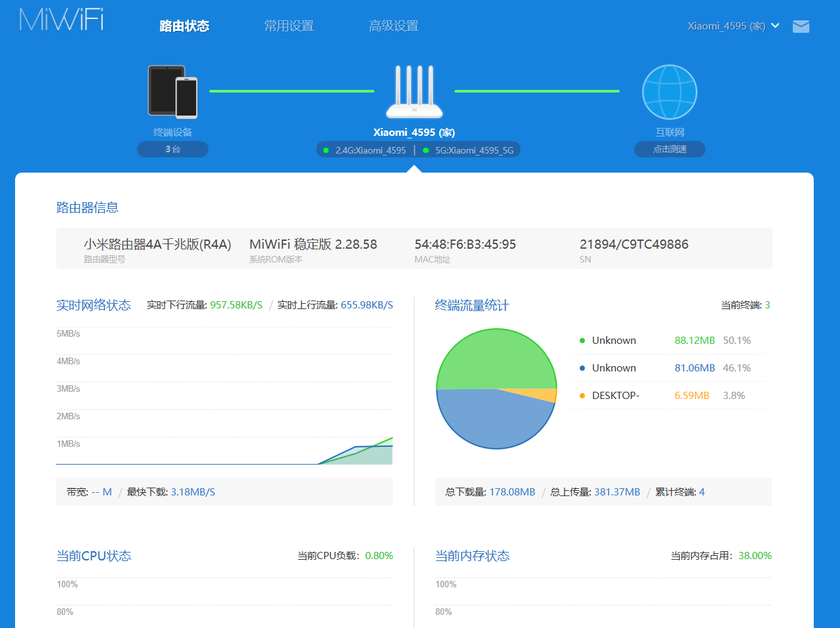This screenshot has height=628, width=840.
Task: Click the 互联网 internet globe icon
Action: pyautogui.click(x=669, y=92)
